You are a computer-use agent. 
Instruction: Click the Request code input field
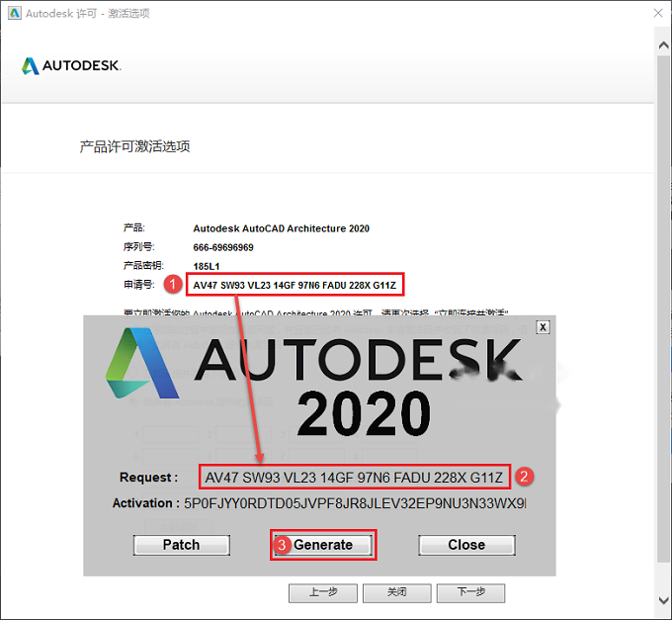tap(355, 477)
